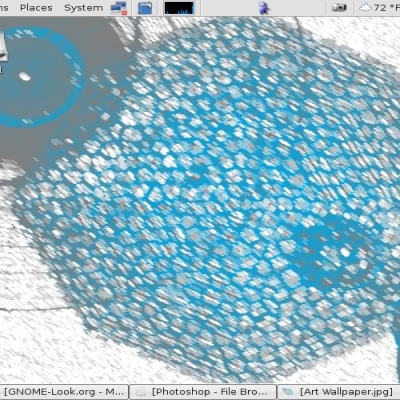Open the blue folder file browser launcher
Image resolution: width=400 pixels, height=400 pixels.
pyautogui.click(x=145, y=8)
